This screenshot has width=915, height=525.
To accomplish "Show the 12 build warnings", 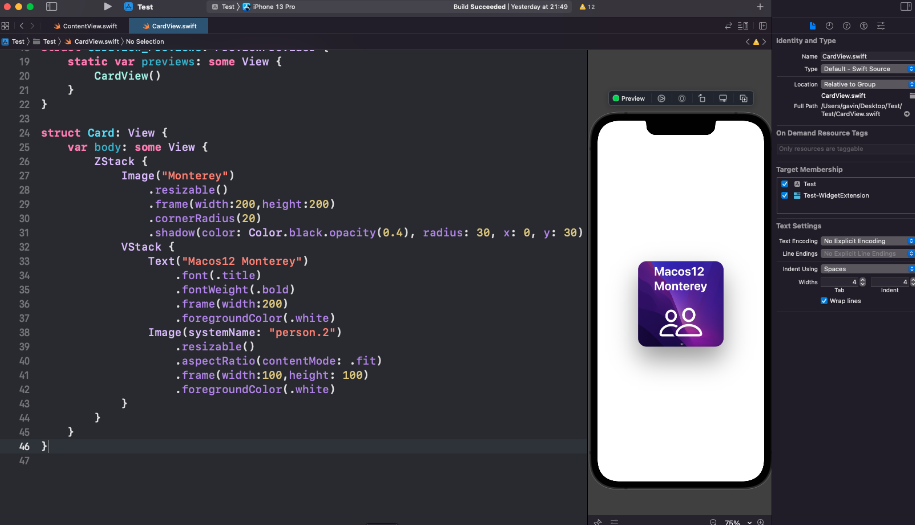I will pos(586,6).
